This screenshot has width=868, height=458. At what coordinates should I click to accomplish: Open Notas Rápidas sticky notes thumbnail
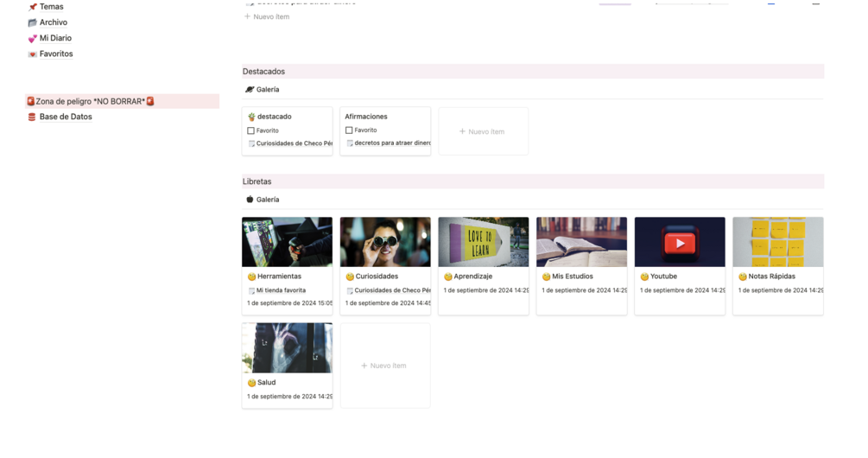tap(778, 242)
